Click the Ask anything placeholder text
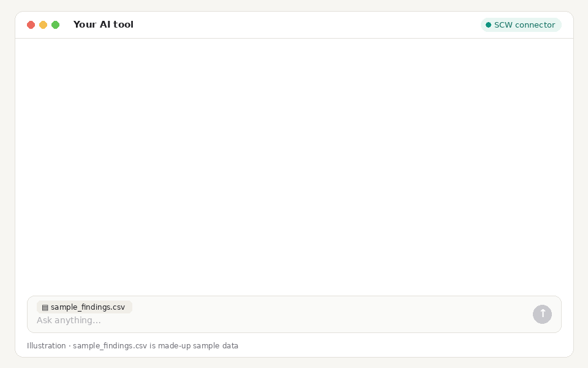588x368 pixels. (69, 320)
